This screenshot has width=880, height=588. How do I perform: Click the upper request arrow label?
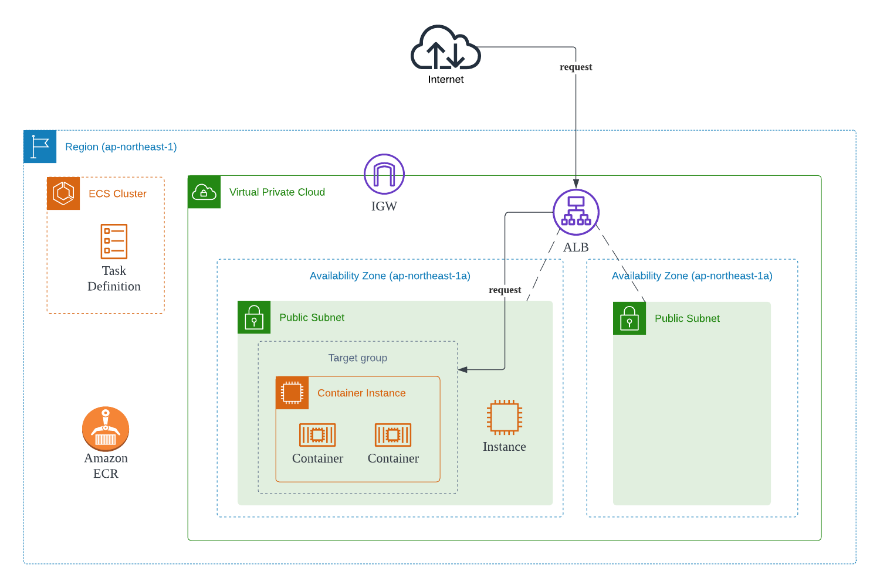[x=576, y=67]
